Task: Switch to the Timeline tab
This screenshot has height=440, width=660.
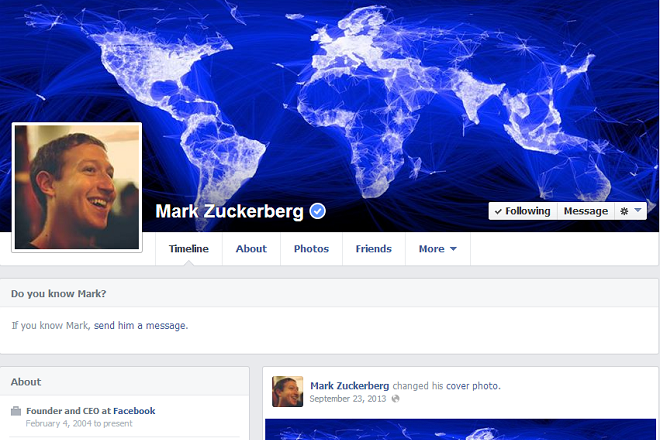Action: (x=189, y=249)
